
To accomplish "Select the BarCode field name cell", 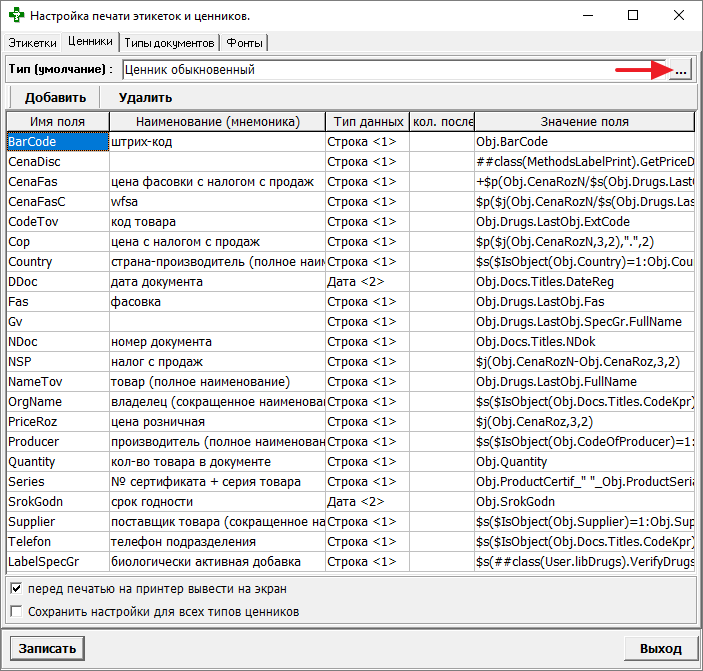I will tap(56, 142).
